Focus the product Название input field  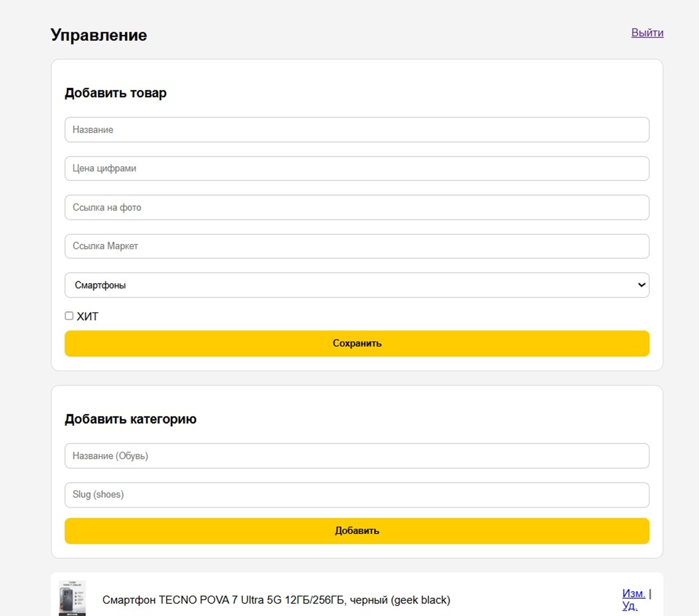click(x=356, y=130)
